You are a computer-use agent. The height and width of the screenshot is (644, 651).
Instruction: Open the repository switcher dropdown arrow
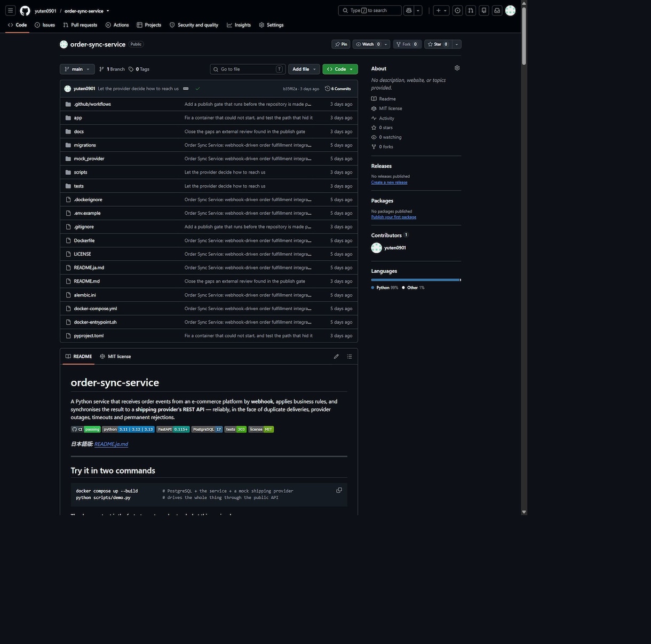pyautogui.click(x=108, y=11)
